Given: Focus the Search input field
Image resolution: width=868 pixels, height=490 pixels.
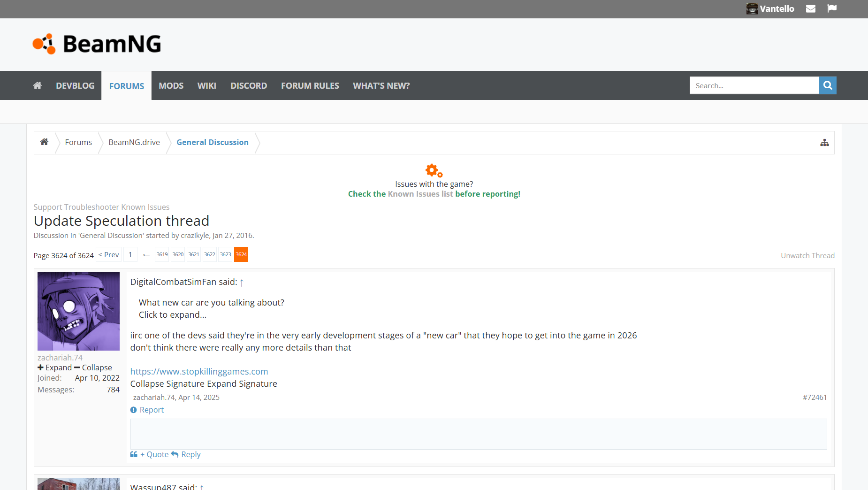Looking at the screenshot, I should [x=754, y=85].
